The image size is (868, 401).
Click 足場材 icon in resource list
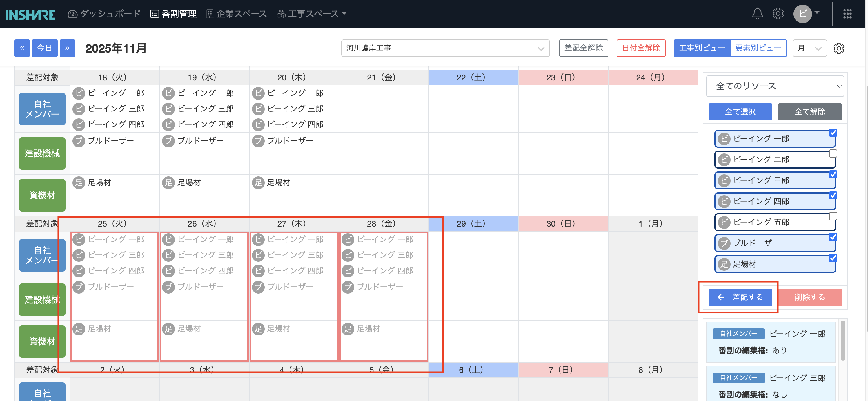724,264
